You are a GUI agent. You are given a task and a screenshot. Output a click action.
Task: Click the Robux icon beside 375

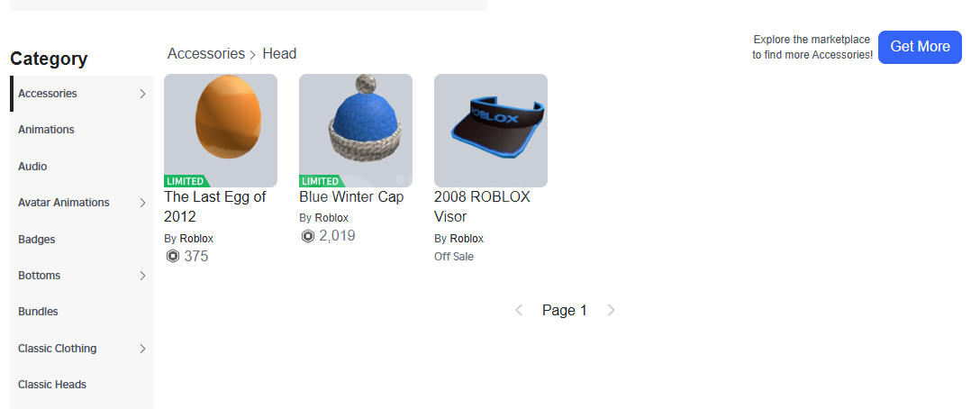pyautogui.click(x=173, y=256)
